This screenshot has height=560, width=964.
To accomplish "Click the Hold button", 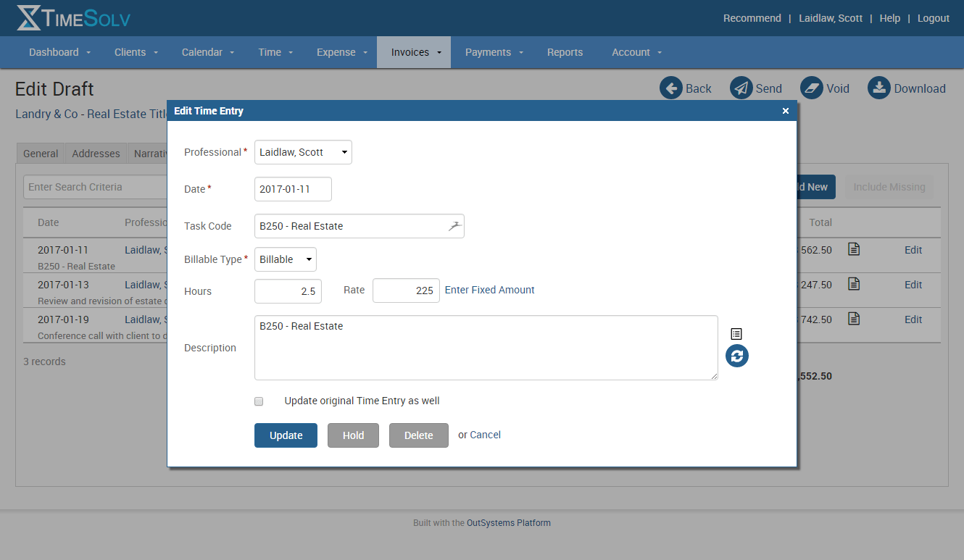I will pyautogui.click(x=353, y=435).
